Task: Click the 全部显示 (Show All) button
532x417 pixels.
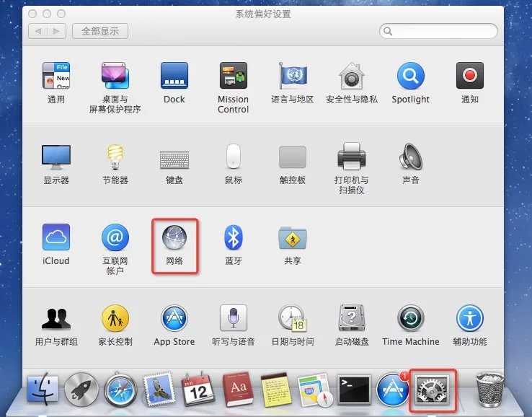Action: pyautogui.click(x=100, y=32)
